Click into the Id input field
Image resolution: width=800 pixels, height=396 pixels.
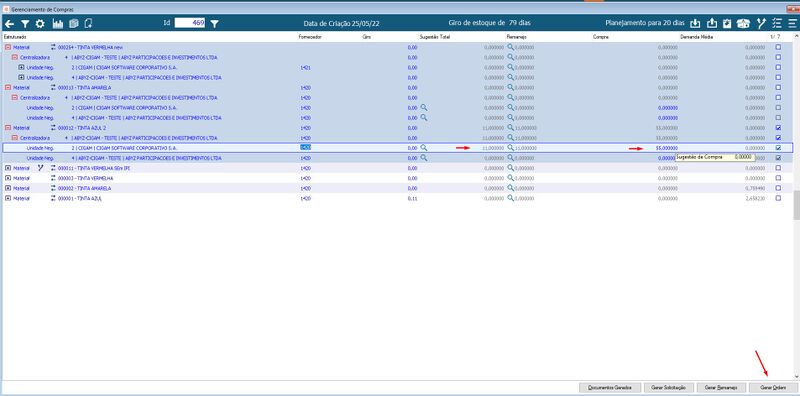click(189, 23)
